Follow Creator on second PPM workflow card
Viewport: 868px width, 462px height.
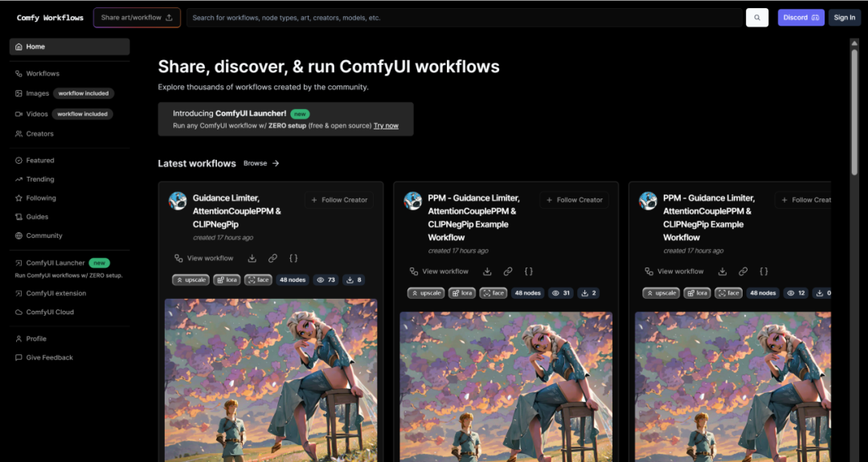coord(574,200)
